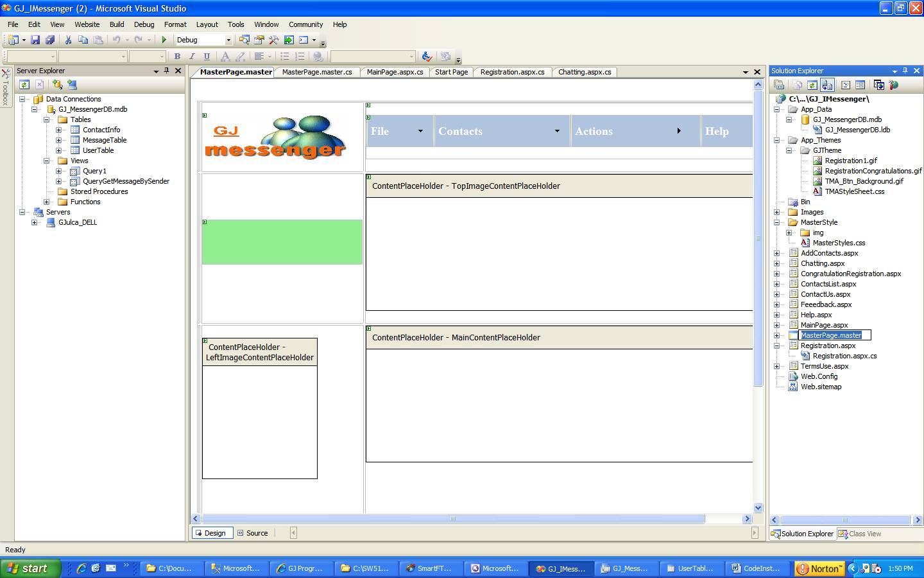Start debugging with the green play icon
The width and height of the screenshot is (924, 578).
click(x=164, y=40)
